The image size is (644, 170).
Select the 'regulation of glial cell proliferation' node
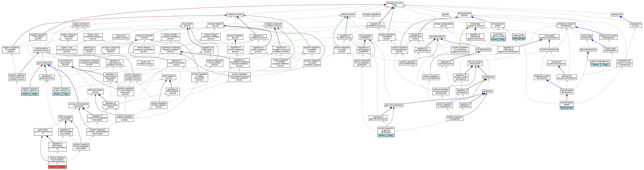coord(378,118)
